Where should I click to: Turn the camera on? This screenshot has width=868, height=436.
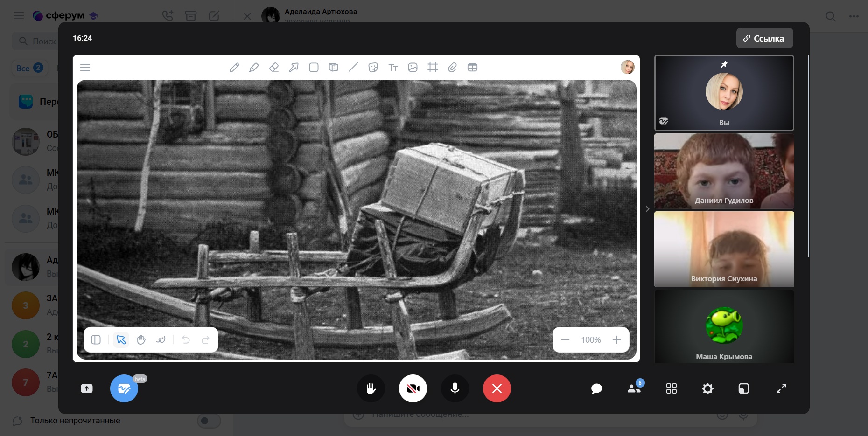pyautogui.click(x=413, y=388)
